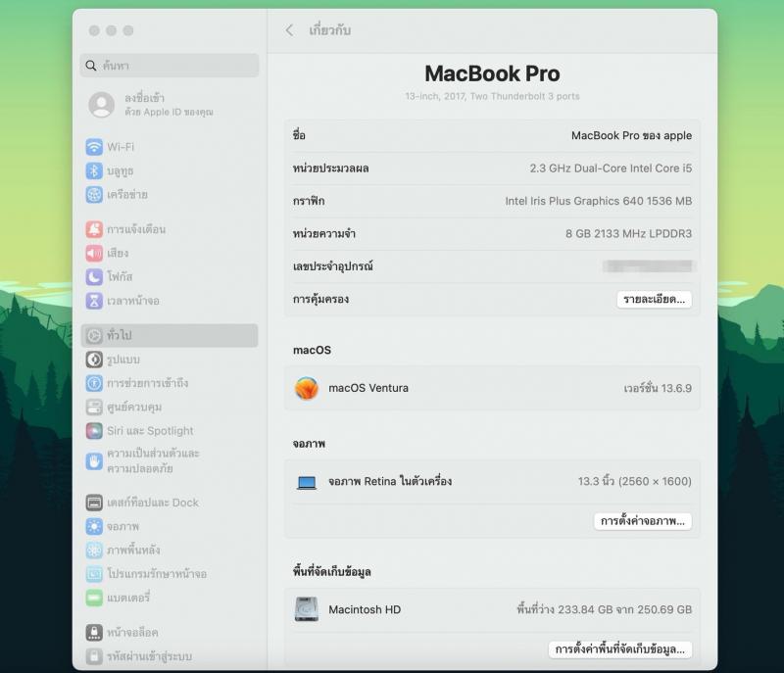Click the window close button
This screenshot has height=673, width=784.
tap(94, 30)
